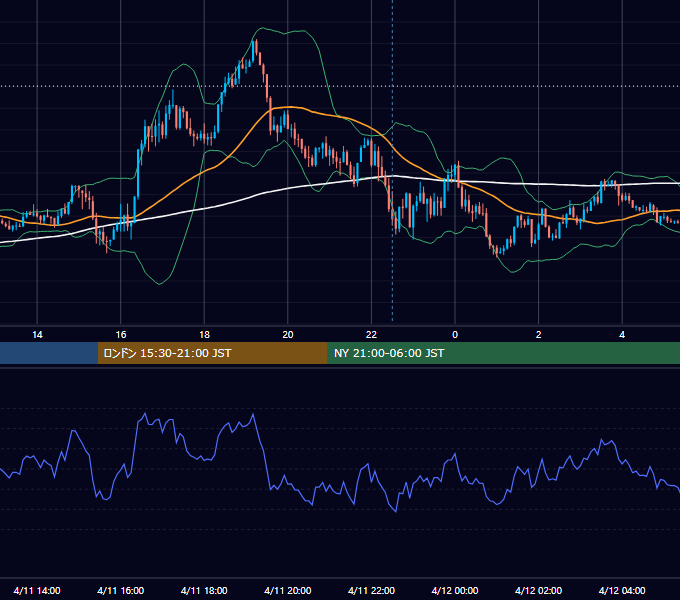Screen dimensions: 680x600
Task: Click the 4/11 16:00 date label
Action: click(x=121, y=590)
